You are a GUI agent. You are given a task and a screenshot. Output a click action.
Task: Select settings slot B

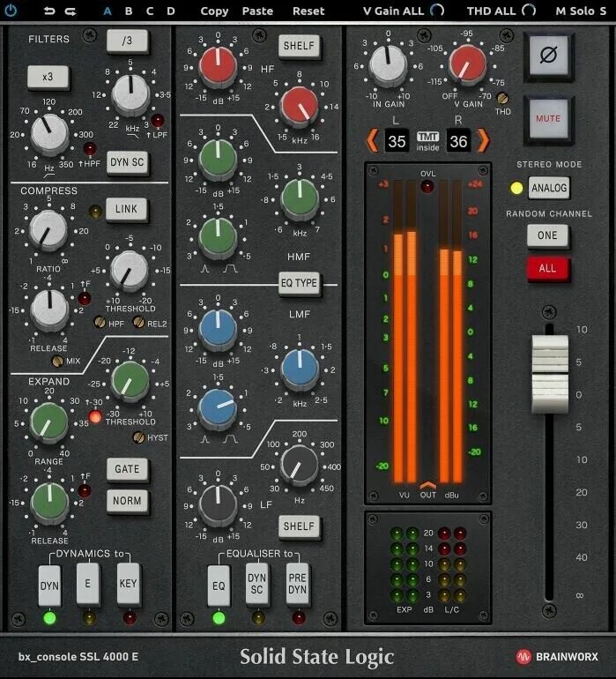129,11
